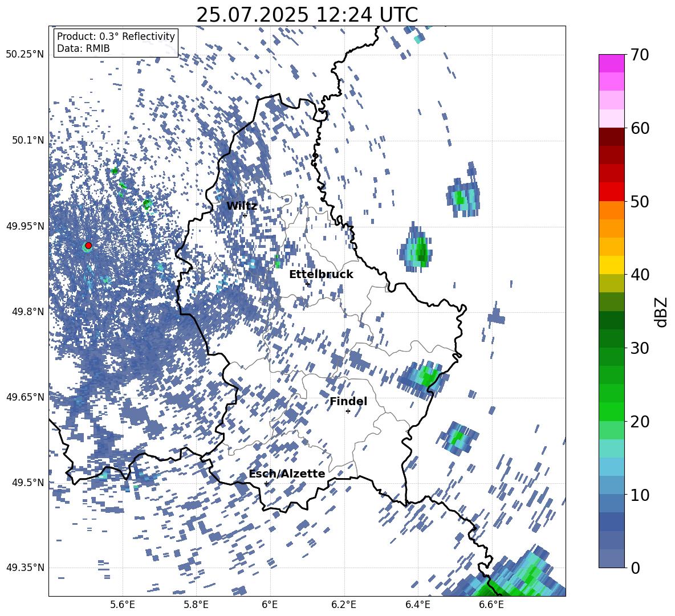Click the Findel cross location marker

coord(348,411)
